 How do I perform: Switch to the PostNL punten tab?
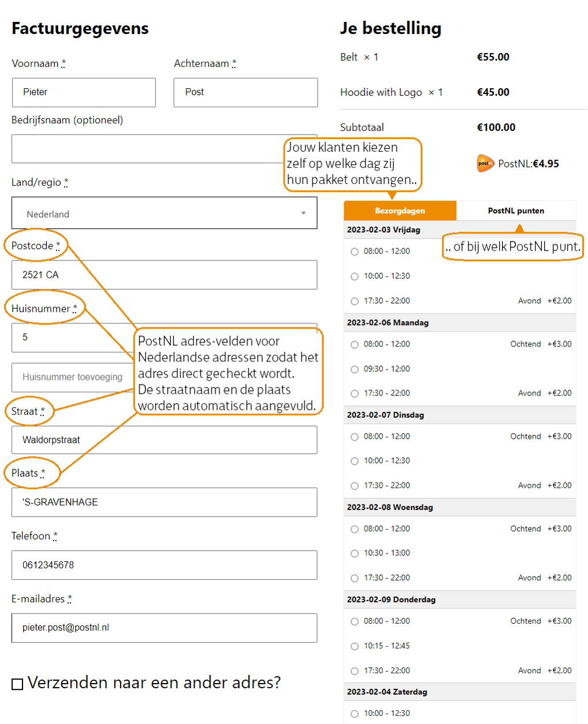[x=516, y=210]
